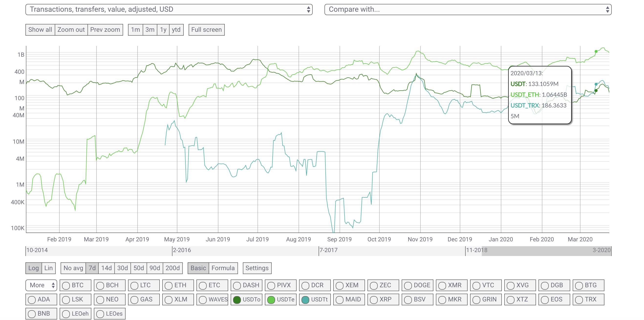Select No avg smoothing
The height and width of the screenshot is (320, 644).
tap(73, 268)
